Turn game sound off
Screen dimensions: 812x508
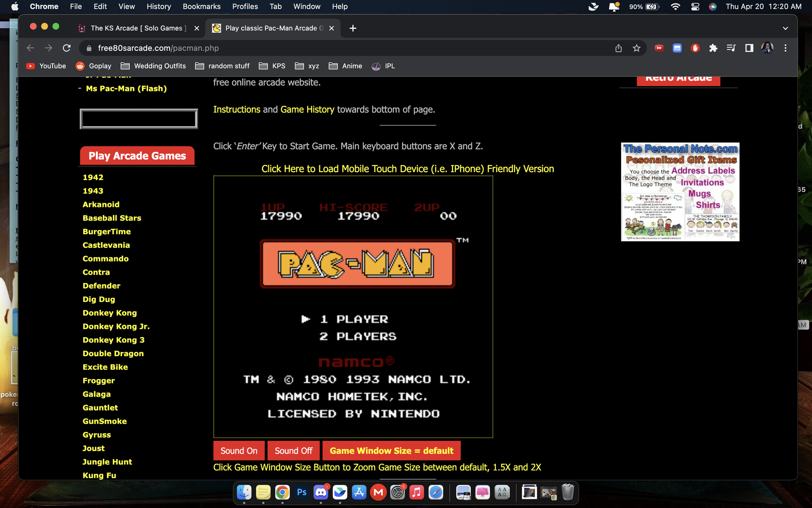[293, 451]
